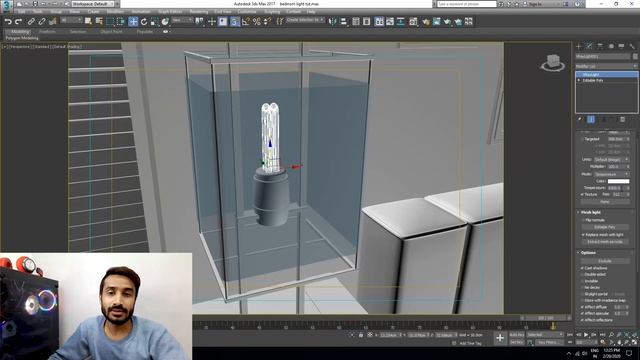Toggle Replace mesh with light checkbox
Screen dimensions: 640x360
(583, 235)
